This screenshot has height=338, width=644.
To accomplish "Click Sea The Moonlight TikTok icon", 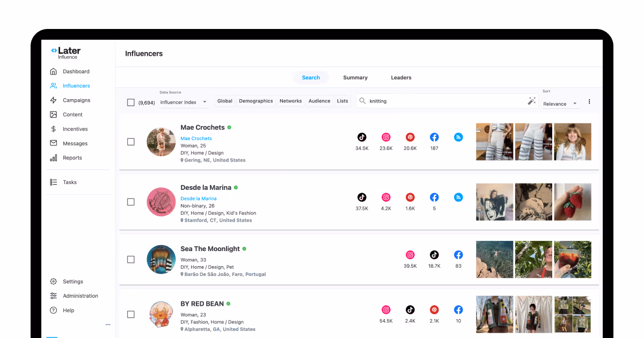I will (x=434, y=255).
